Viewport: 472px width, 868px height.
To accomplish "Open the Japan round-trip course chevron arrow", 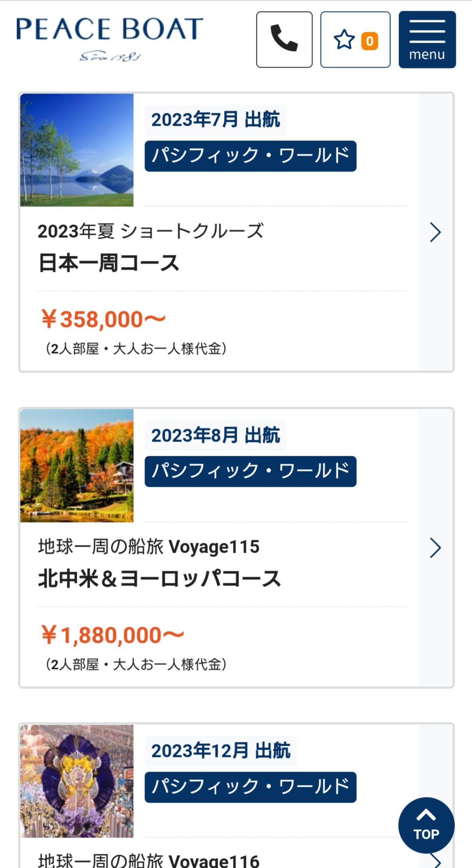I will click(435, 232).
